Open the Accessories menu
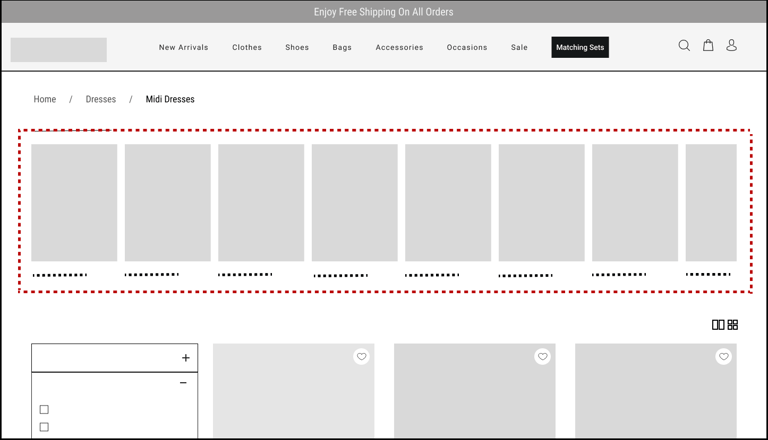 click(399, 48)
